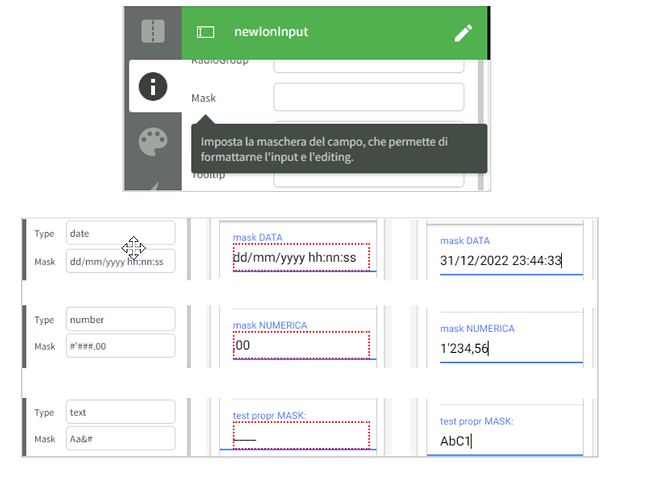650x500 pixels.
Task: Click the Type field containing date
Action: [120, 233]
